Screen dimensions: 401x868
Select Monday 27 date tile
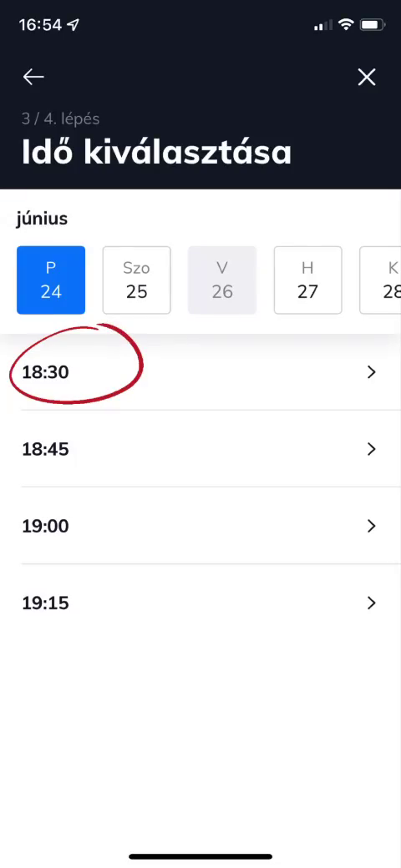(x=308, y=280)
